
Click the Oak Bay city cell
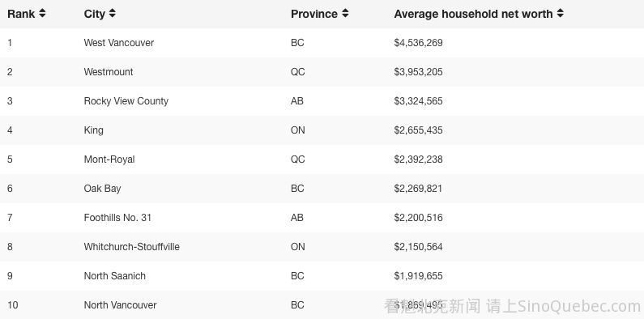[x=102, y=189]
